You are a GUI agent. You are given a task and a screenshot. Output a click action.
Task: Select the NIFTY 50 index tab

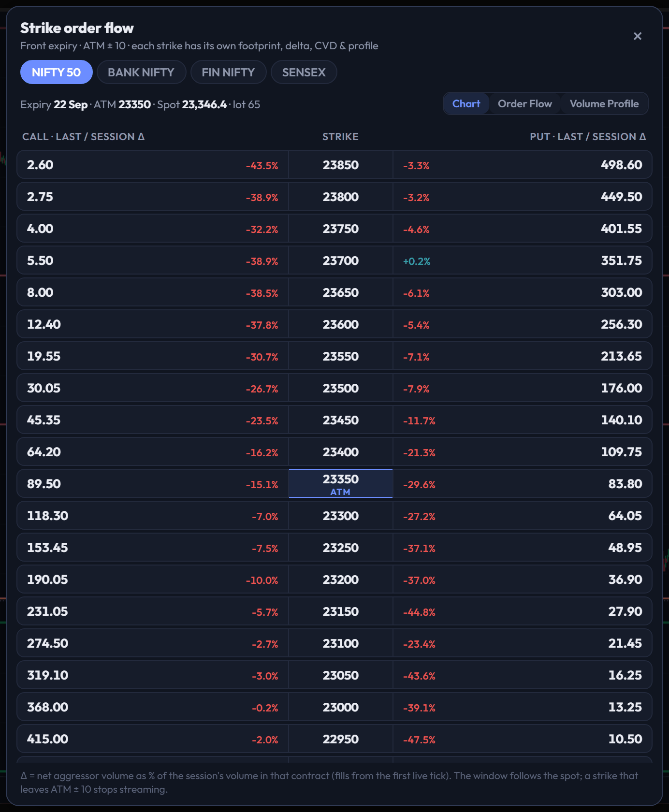coord(57,72)
